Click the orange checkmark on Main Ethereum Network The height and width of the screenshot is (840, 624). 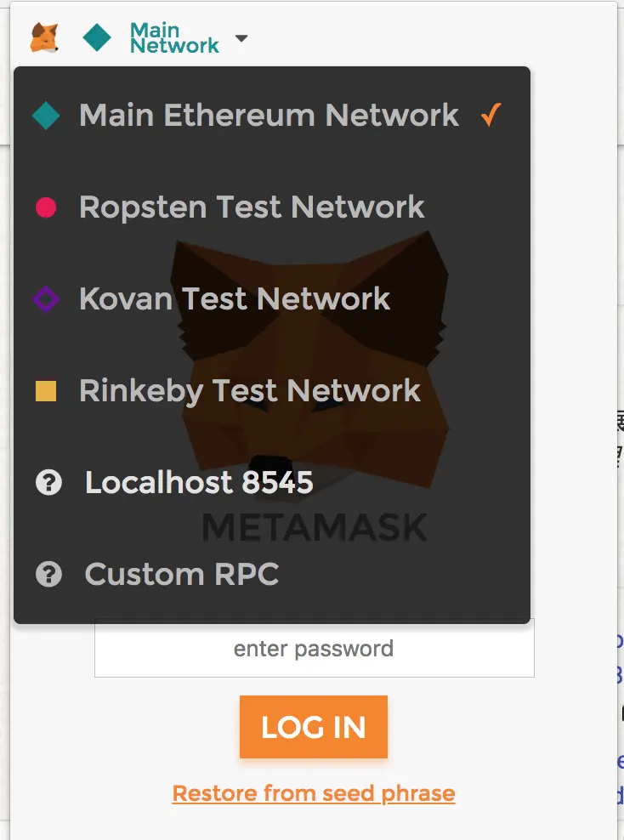click(491, 116)
